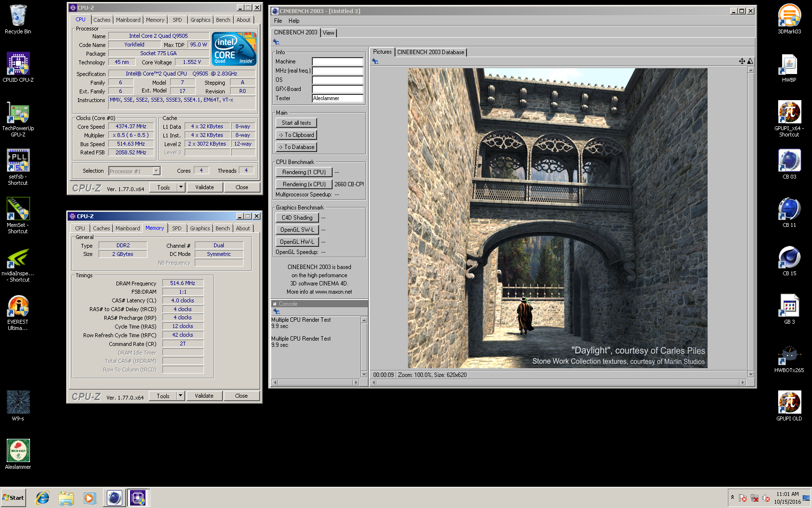The height and width of the screenshot is (508, 812).
Task: Open the HWBP desktop icon
Action: pos(789,68)
